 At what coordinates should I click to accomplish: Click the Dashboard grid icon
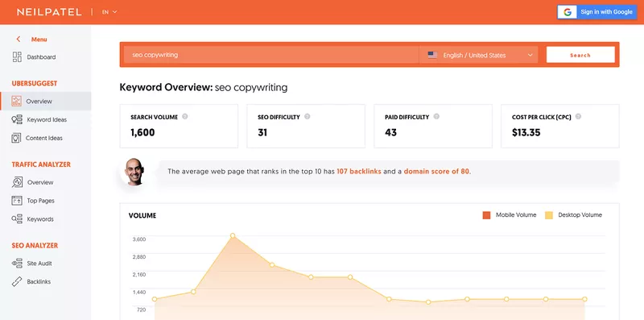click(17, 56)
